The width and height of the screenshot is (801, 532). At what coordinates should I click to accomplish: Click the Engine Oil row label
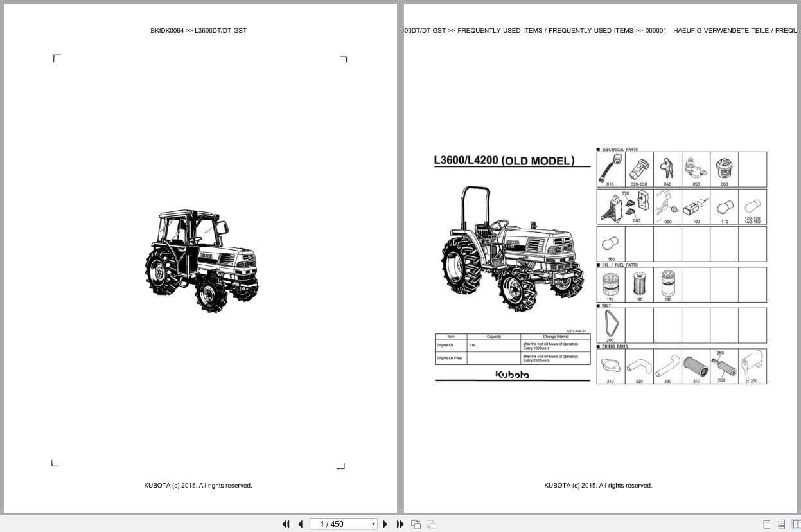tap(446, 346)
